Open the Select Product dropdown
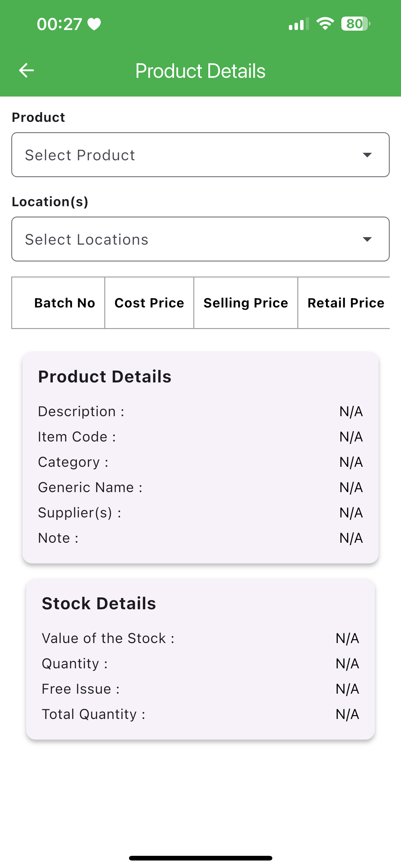This screenshot has height=868, width=401. [x=200, y=155]
